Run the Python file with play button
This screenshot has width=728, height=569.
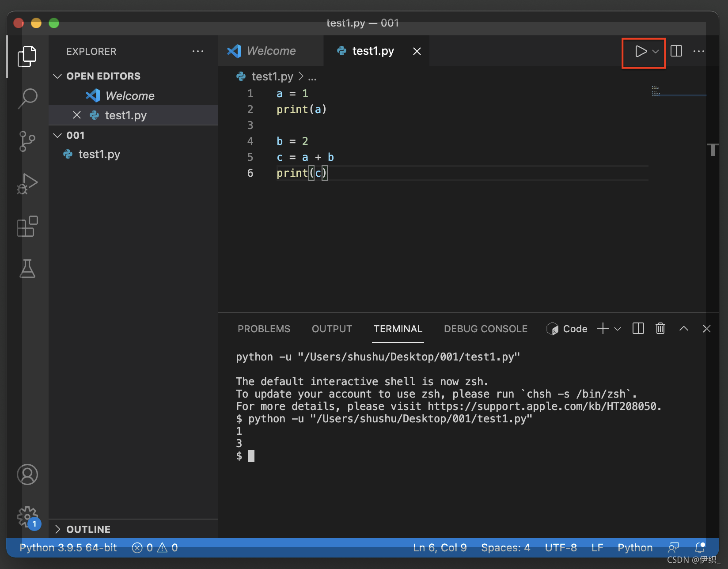(640, 51)
